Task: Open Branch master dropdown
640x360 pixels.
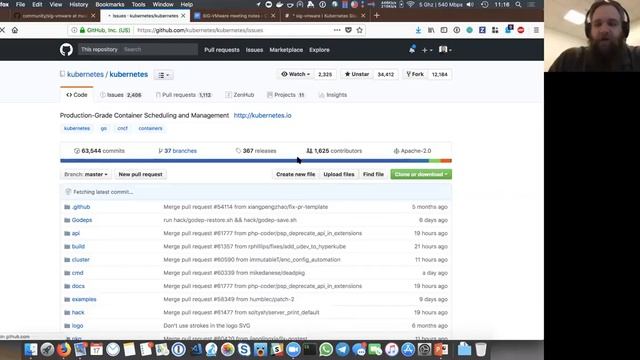Action: pyautogui.click(x=86, y=174)
